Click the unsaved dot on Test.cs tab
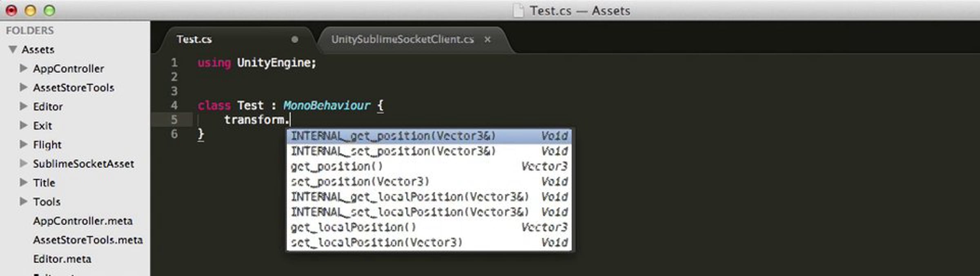The width and height of the screenshot is (980, 276). pyautogui.click(x=294, y=39)
